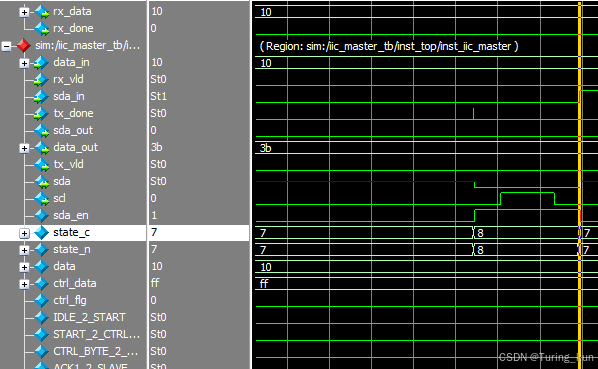Expand the data_out signal bus

click(x=24, y=148)
